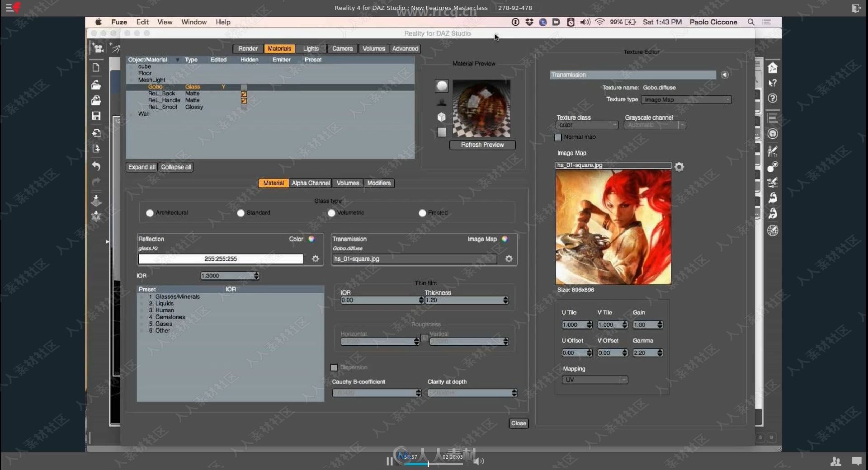The width and height of the screenshot is (868, 470).
Task: Open the Advanced tab
Action: pos(405,49)
